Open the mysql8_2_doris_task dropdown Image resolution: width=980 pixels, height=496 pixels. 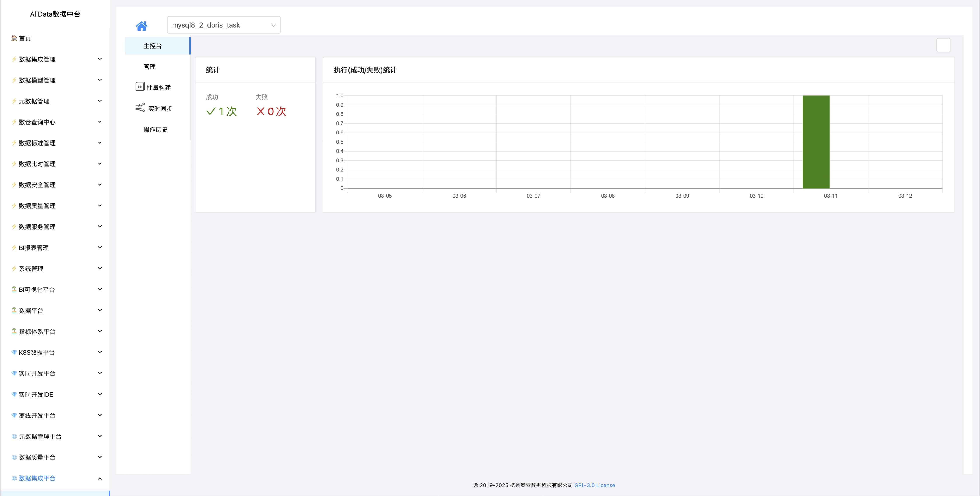click(x=223, y=25)
